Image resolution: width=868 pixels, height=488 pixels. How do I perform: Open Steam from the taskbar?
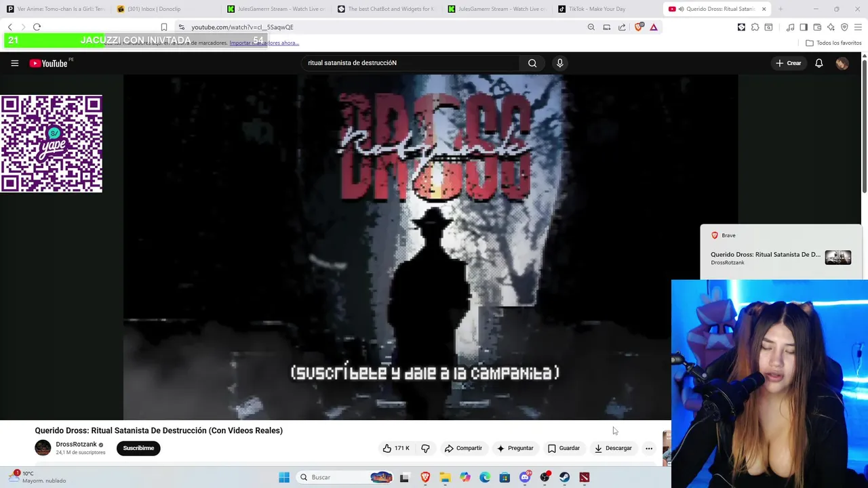coord(565,477)
